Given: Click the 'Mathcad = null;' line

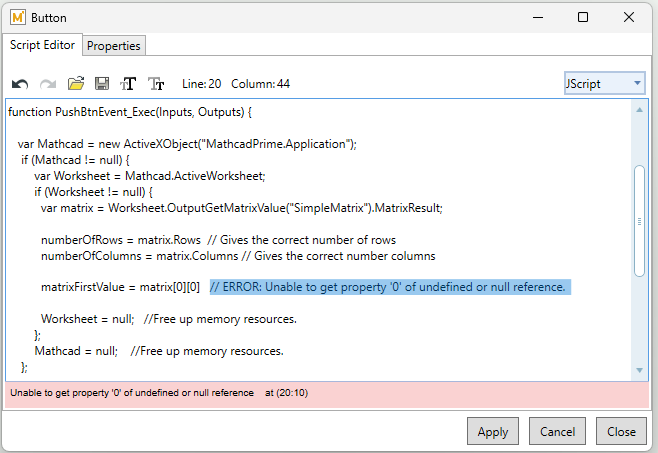Looking at the screenshot, I should tap(159, 351).
